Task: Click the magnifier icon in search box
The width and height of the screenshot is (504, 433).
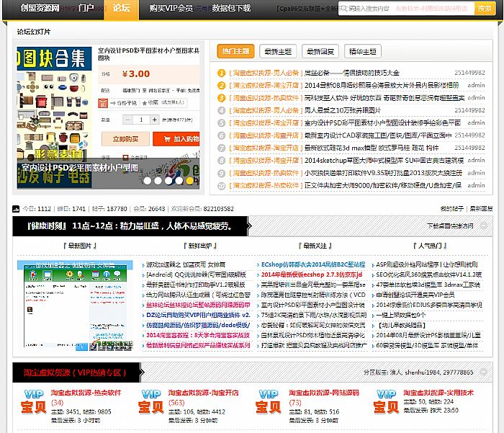Action: 344,9
